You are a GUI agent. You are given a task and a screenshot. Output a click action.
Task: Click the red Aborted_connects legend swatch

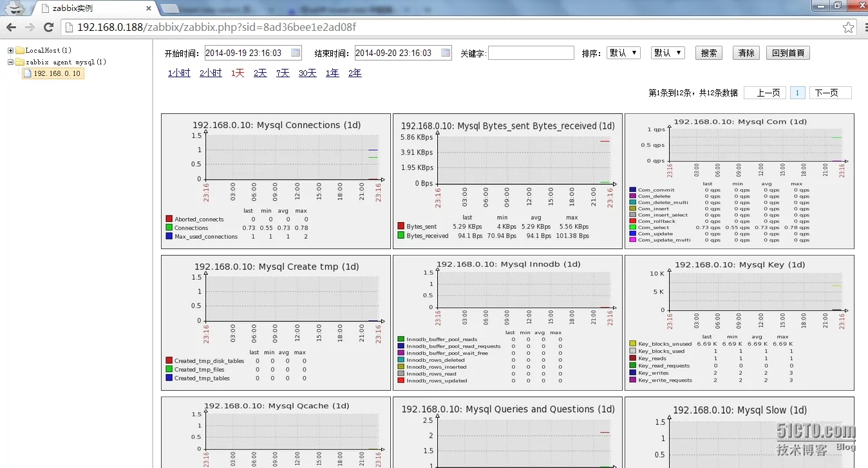tap(169, 219)
